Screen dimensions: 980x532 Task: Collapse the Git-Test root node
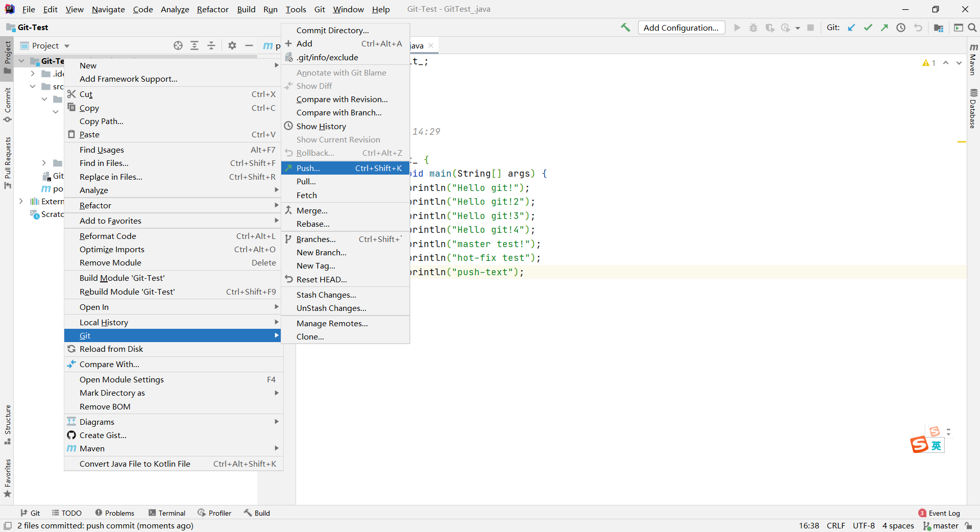tap(21, 61)
